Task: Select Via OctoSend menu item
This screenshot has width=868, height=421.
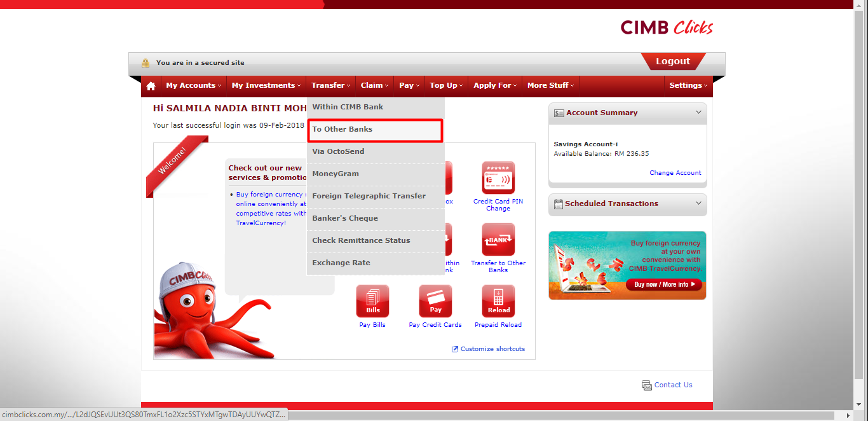Action: click(x=376, y=152)
